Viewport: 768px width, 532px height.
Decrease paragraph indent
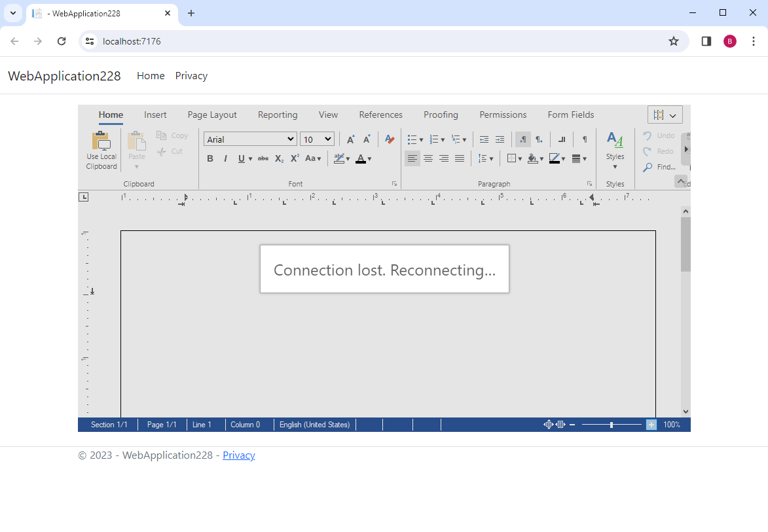pyautogui.click(x=484, y=139)
